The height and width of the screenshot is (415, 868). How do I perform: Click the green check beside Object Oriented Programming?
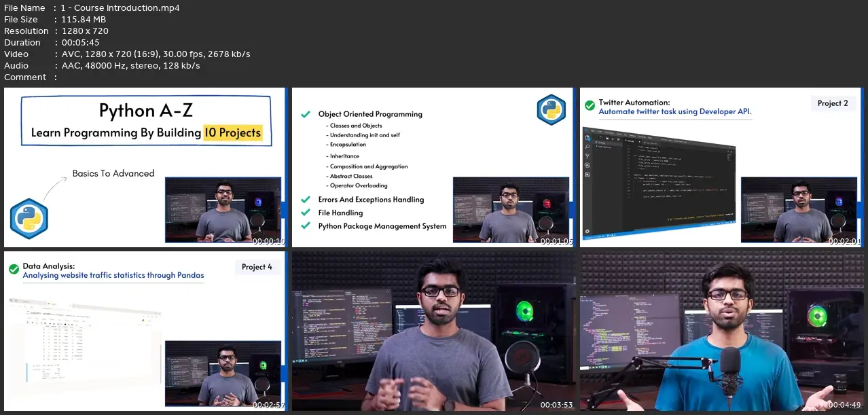pos(306,114)
